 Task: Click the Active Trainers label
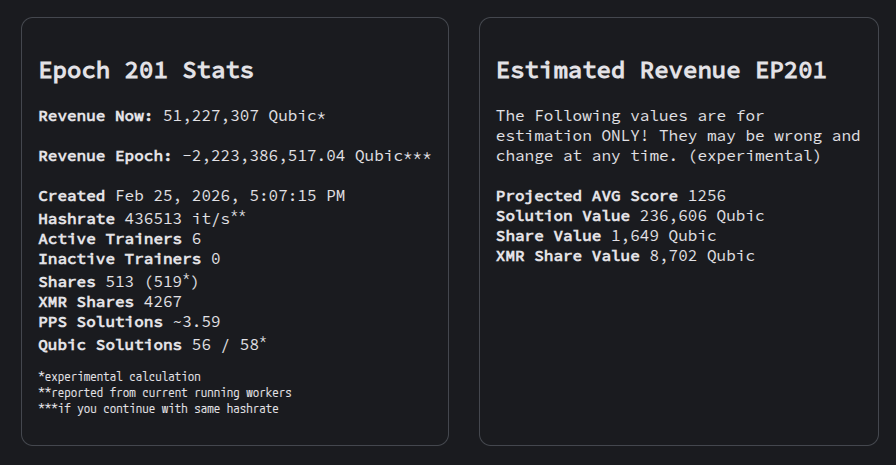point(110,239)
